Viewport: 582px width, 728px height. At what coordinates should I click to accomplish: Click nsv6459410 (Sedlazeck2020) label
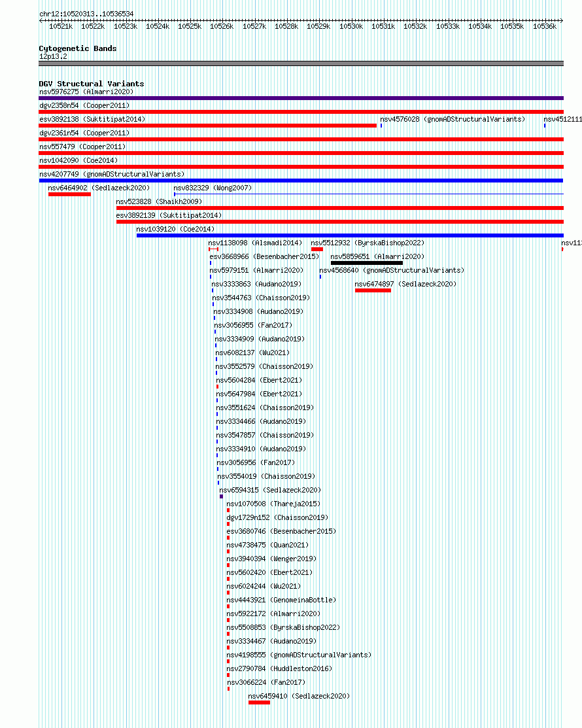coord(299,697)
